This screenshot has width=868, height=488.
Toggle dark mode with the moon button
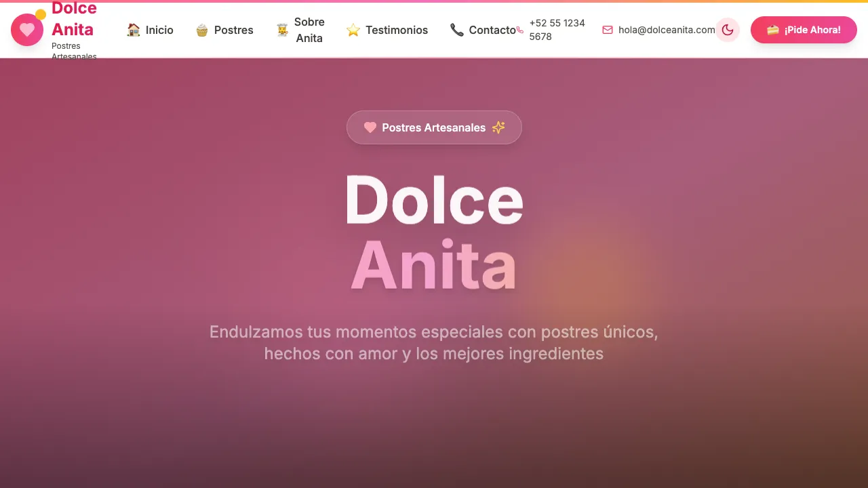(728, 30)
